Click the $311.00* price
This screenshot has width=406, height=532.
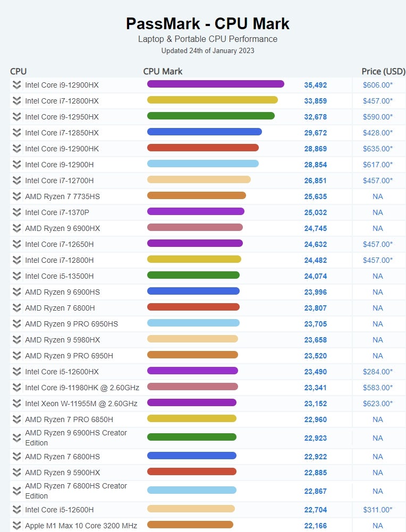point(377,510)
